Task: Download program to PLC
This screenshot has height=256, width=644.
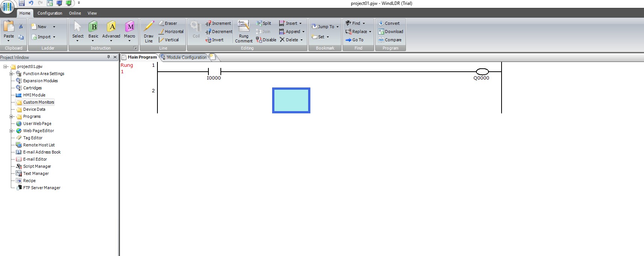Action: [391, 32]
